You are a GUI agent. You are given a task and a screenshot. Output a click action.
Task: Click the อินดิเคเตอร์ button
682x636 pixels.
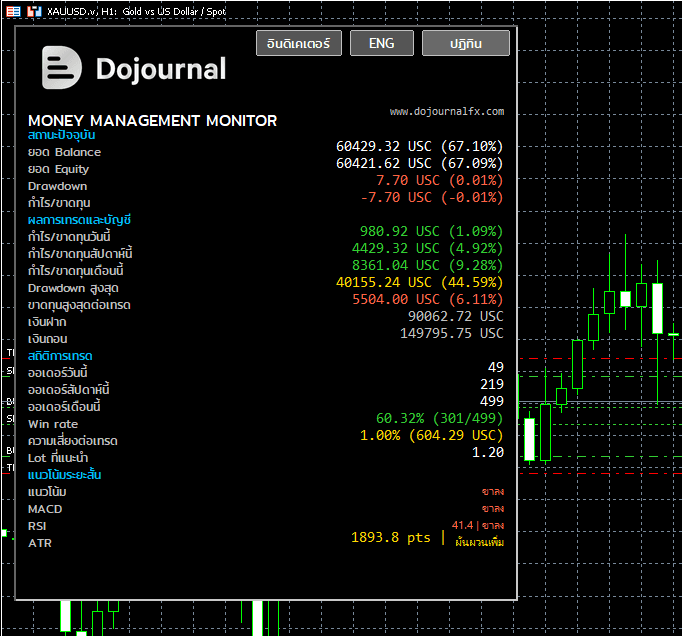tap(299, 43)
